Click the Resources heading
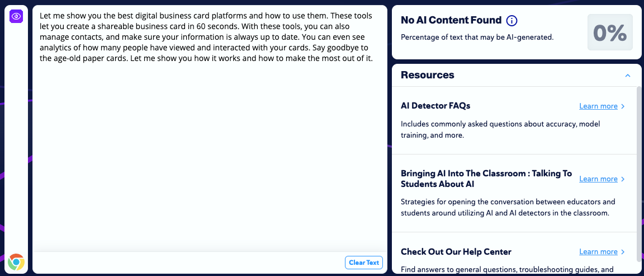The height and width of the screenshot is (276, 644). (x=427, y=75)
